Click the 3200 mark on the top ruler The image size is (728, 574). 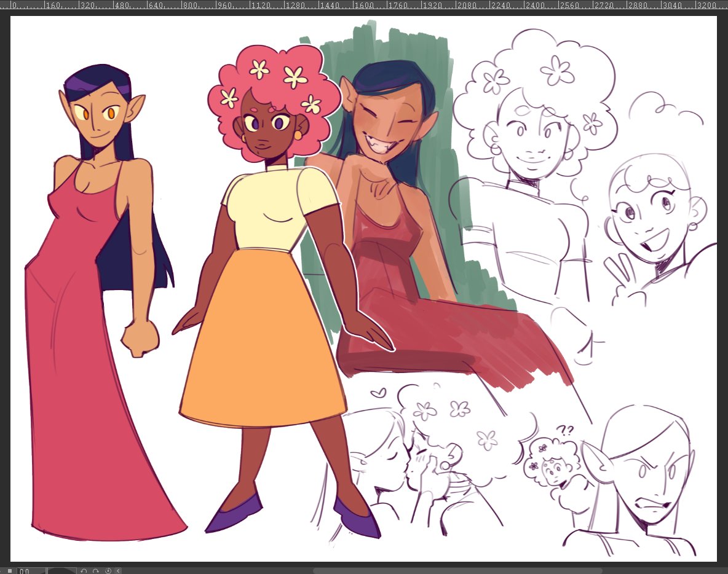(x=707, y=5)
